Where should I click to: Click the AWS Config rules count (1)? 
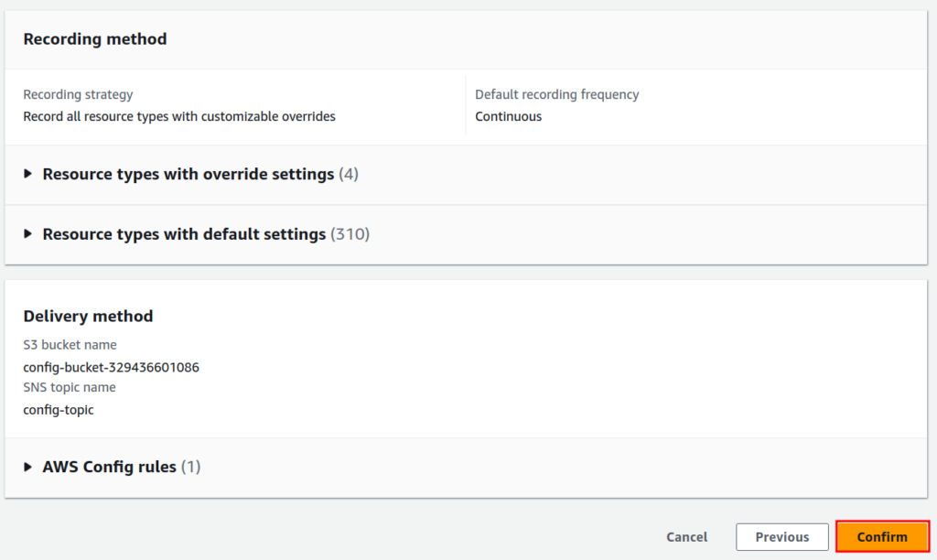[187, 467]
